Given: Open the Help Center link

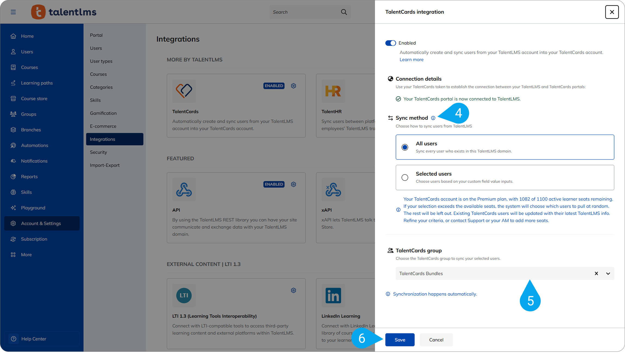Looking at the screenshot, I should [42, 339].
